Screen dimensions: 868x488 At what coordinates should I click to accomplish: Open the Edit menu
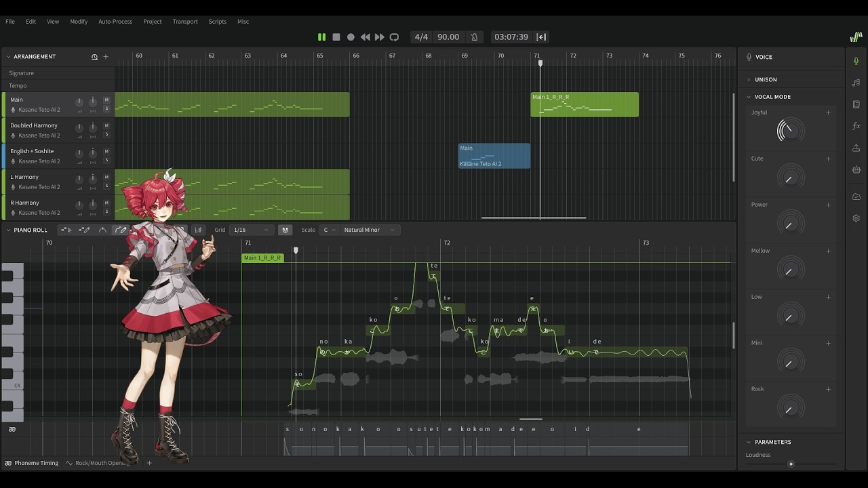tap(31, 22)
